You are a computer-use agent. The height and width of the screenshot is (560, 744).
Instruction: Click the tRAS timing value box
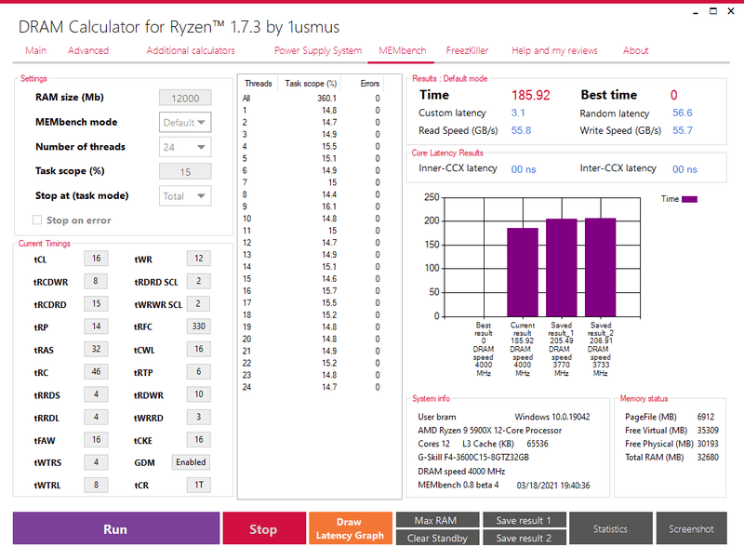(96, 349)
